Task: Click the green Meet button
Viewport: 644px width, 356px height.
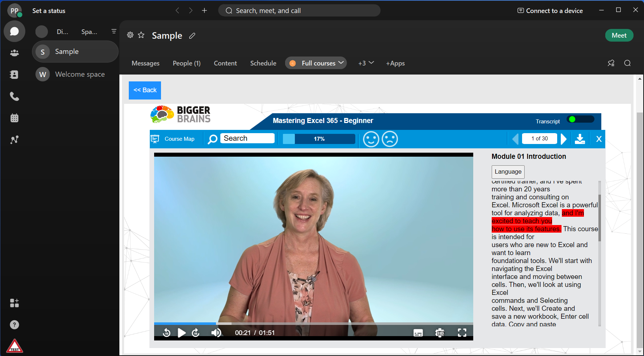Action: click(619, 35)
